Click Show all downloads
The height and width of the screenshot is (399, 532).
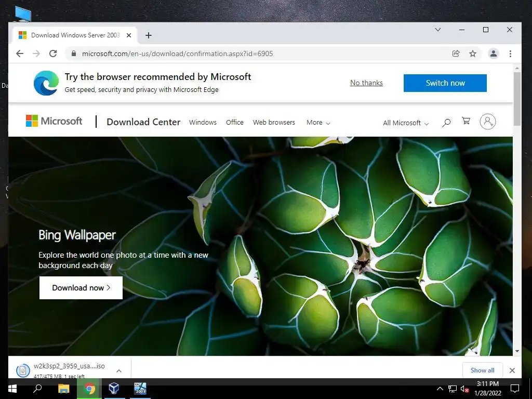click(x=482, y=370)
